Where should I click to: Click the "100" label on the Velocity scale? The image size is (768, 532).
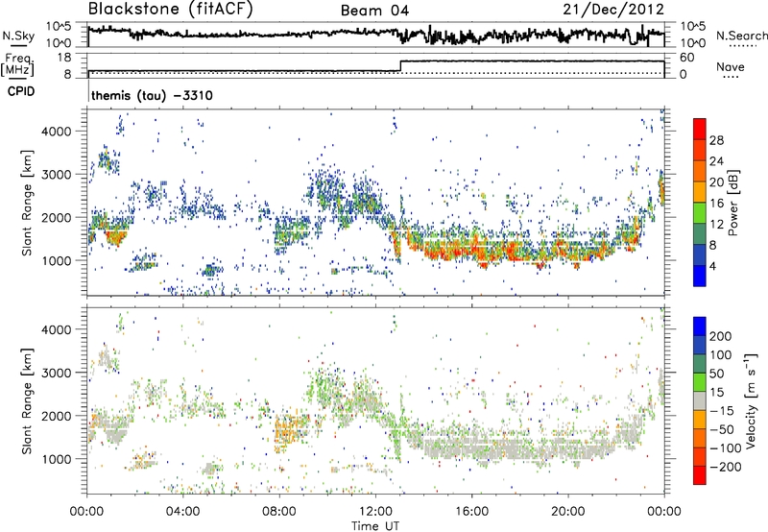(x=721, y=355)
